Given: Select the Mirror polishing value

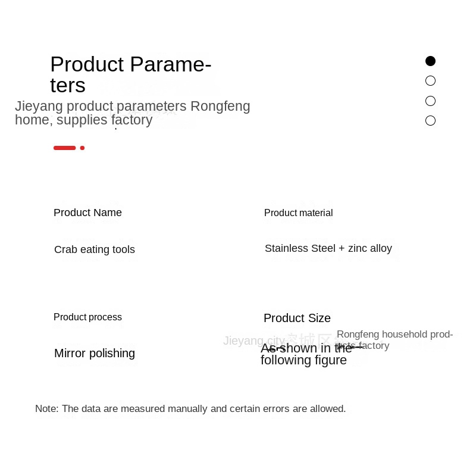Looking at the screenshot, I should click(x=95, y=353).
